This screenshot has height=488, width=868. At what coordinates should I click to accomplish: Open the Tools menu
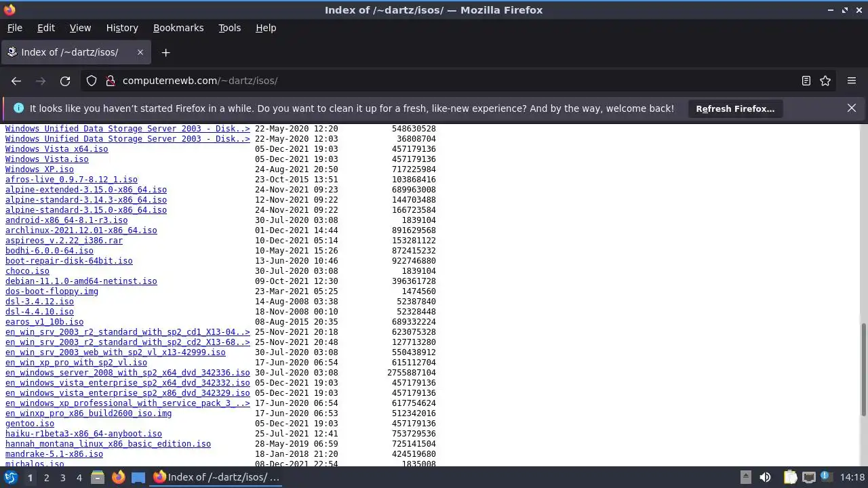click(x=229, y=28)
